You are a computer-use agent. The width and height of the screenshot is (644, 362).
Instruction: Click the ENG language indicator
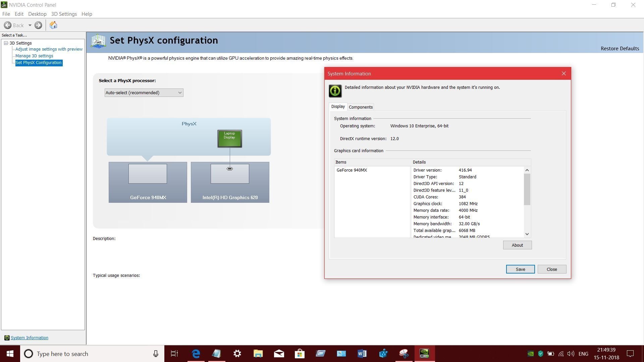point(583,354)
